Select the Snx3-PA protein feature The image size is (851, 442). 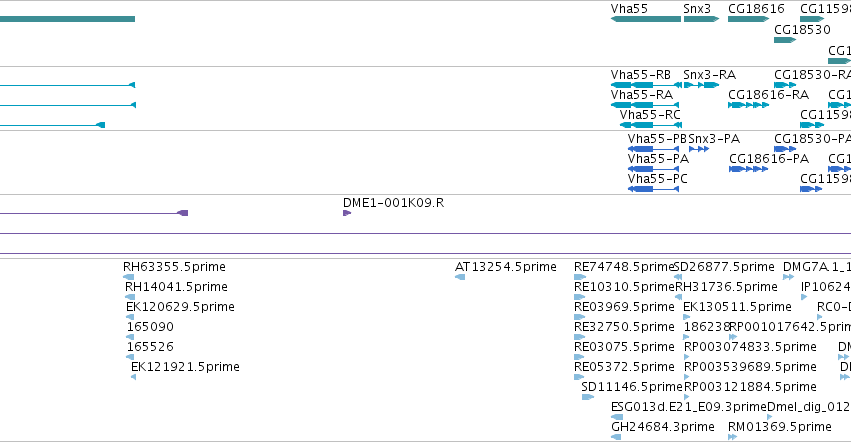point(699,149)
